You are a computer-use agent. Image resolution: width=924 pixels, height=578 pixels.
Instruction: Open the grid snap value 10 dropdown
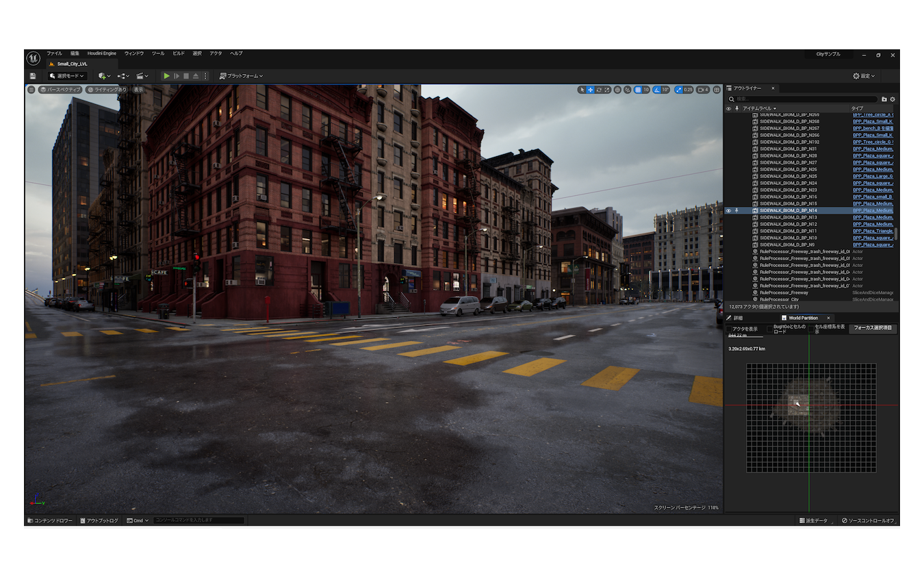(x=646, y=90)
